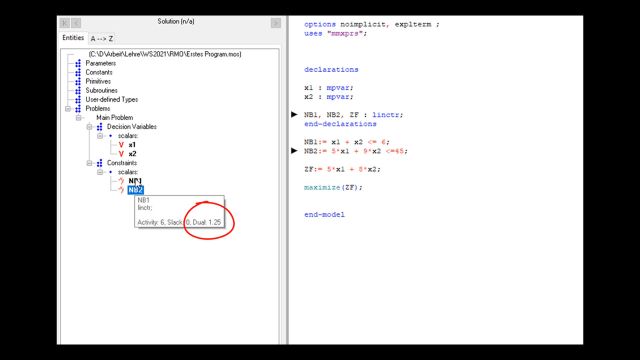Screen dimensions: 640x360
Task: Click the constraint icon beside NB2
Action: (121, 190)
